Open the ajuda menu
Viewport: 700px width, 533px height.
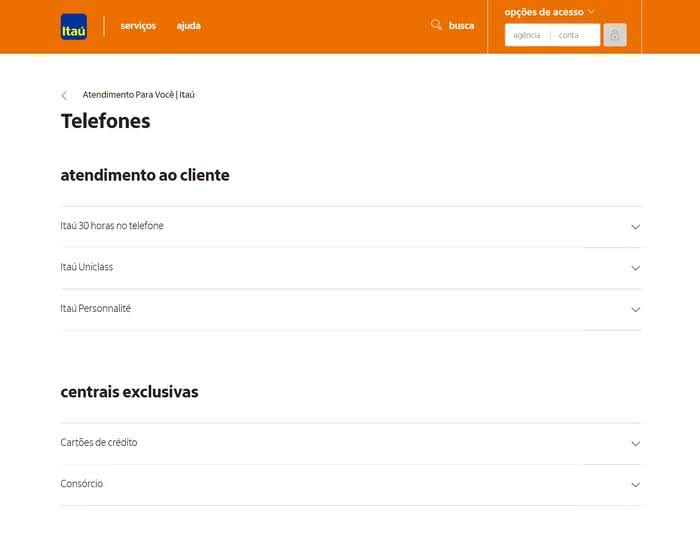pyautogui.click(x=188, y=26)
